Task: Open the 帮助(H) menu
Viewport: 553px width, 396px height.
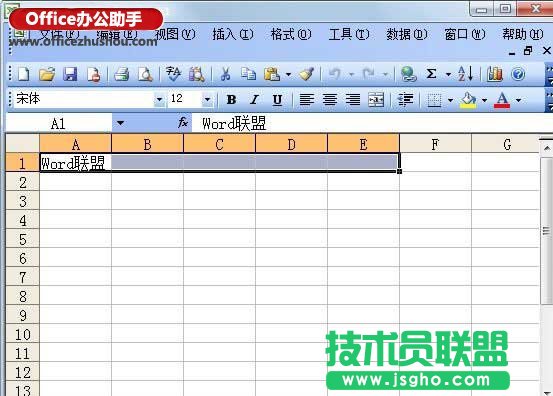Action: [523, 34]
